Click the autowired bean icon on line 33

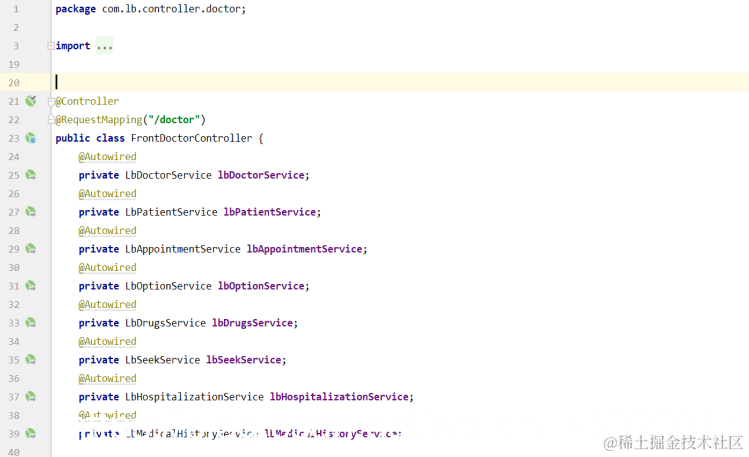pos(31,323)
